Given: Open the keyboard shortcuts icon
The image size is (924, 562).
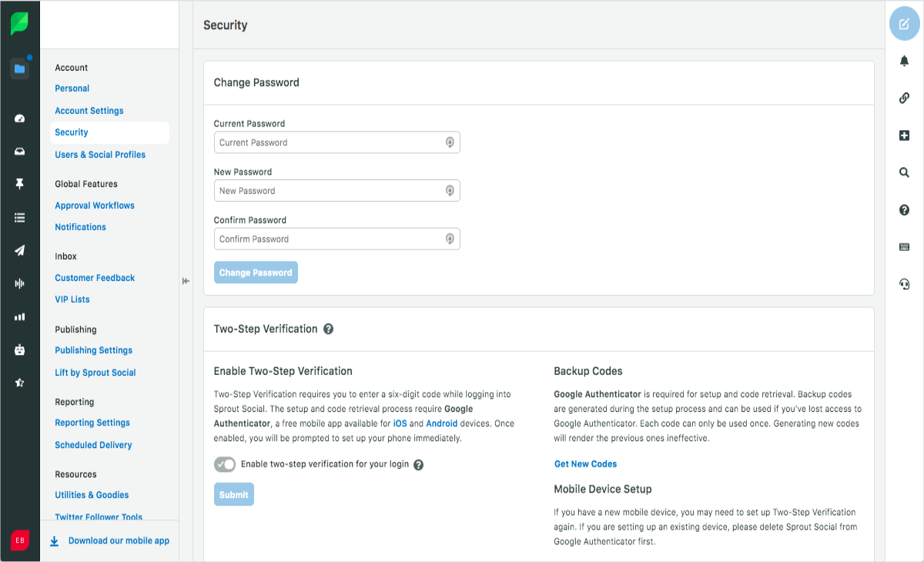Looking at the screenshot, I should click(905, 247).
